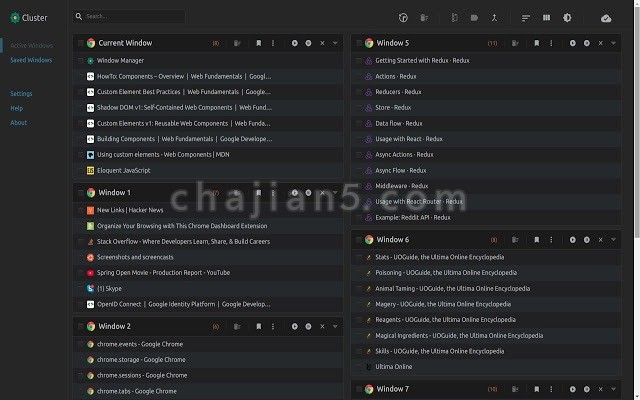This screenshot has width=640, height=400.
Task: Click the first circle icon on Current Window header
Action: click(294, 43)
